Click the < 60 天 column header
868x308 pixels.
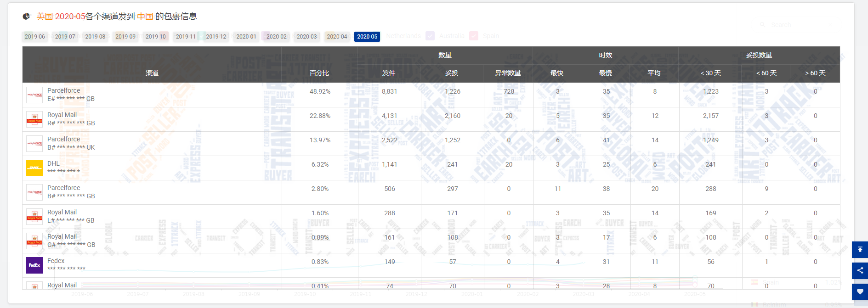click(766, 73)
